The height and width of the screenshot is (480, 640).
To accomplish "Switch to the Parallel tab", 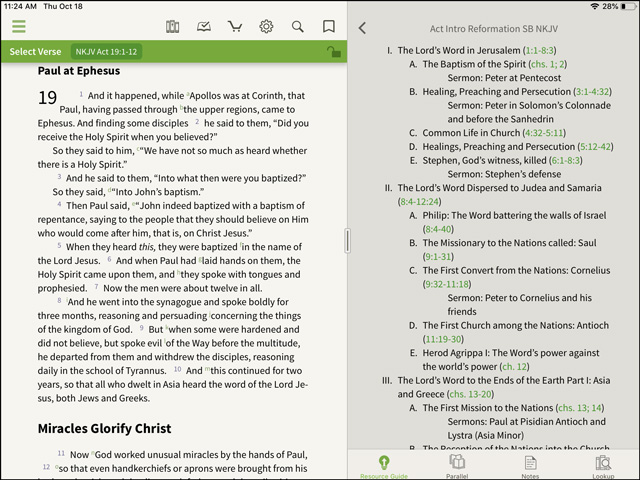I will [x=457, y=467].
